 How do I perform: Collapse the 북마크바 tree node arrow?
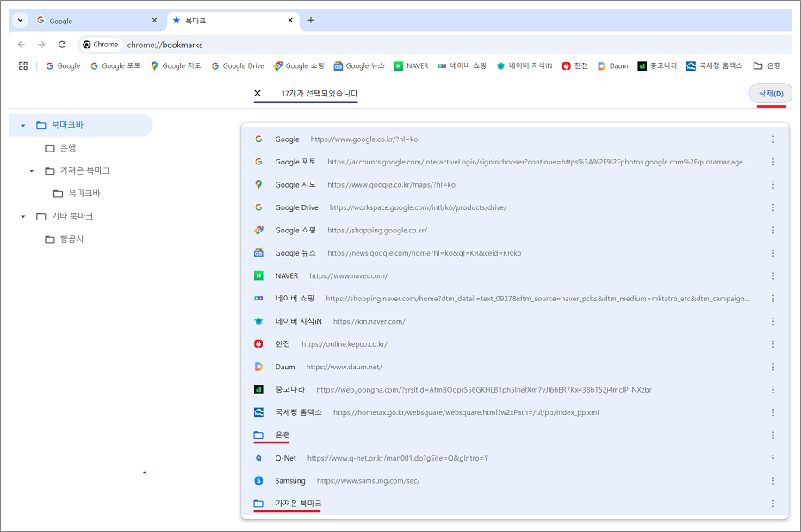pos(23,125)
